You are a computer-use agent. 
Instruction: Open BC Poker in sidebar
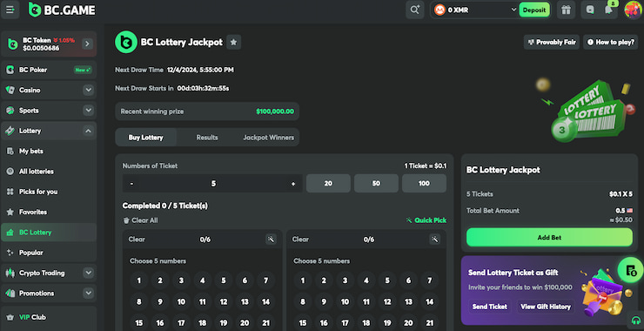pos(49,70)
